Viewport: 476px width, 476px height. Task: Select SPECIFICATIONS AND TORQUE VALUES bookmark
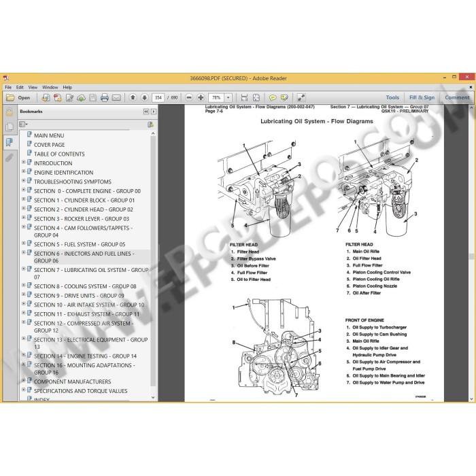point(80,391)
